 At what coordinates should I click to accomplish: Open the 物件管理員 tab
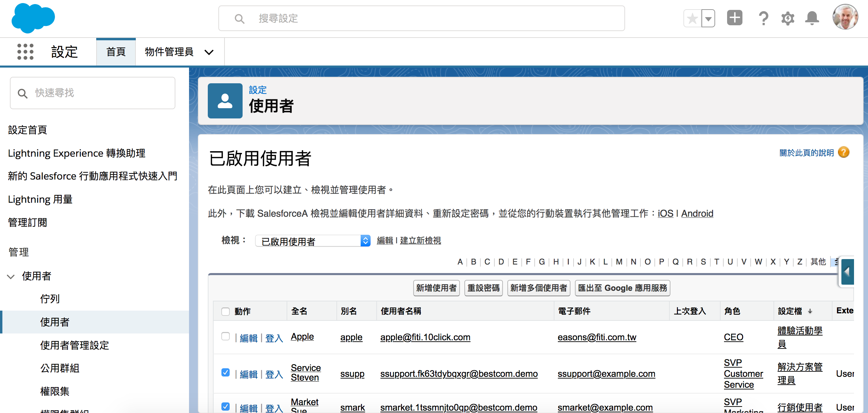[169, 52]
